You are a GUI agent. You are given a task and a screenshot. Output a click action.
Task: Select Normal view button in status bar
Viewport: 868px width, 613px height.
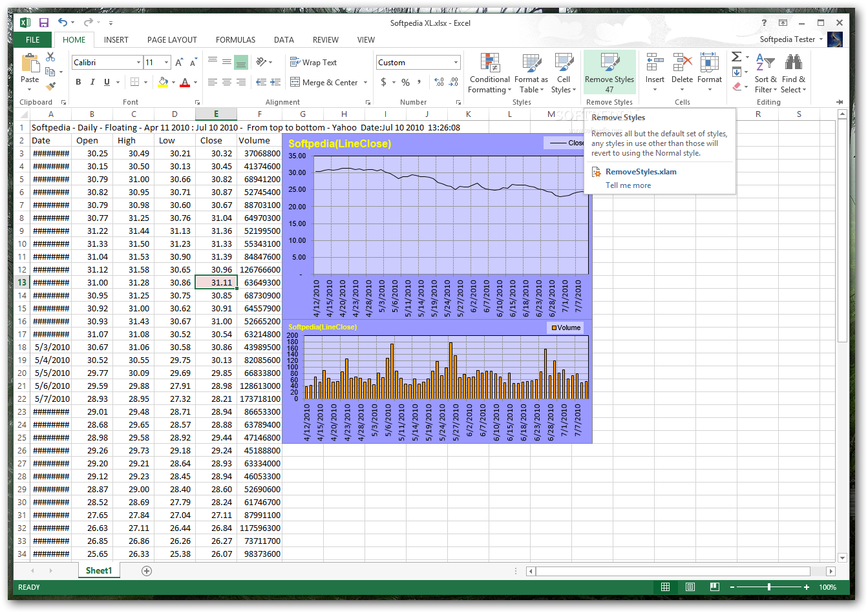pos(665,587)
